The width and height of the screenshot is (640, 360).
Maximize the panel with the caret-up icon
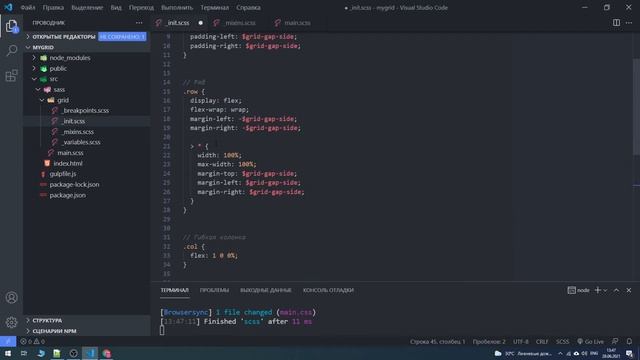(x=616, y=290)
